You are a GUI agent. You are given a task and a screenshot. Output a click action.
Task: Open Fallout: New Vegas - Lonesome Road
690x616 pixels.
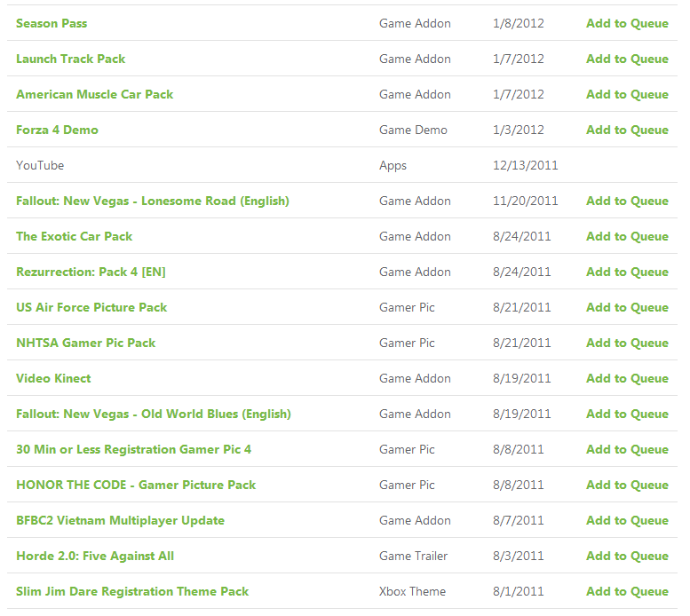[153, 201]
